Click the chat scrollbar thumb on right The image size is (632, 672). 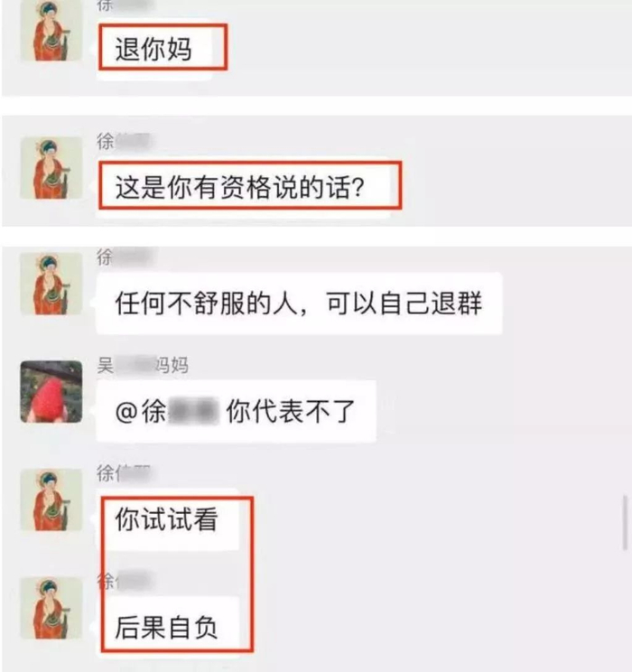pyautogui.click(x=625, y=522)
